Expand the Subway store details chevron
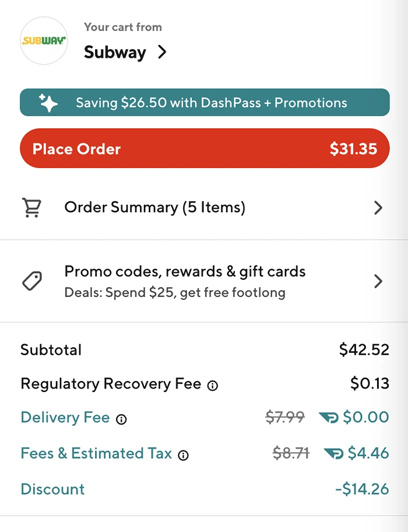The height and width of the screenshot is (532, 408). click(161, 52)
